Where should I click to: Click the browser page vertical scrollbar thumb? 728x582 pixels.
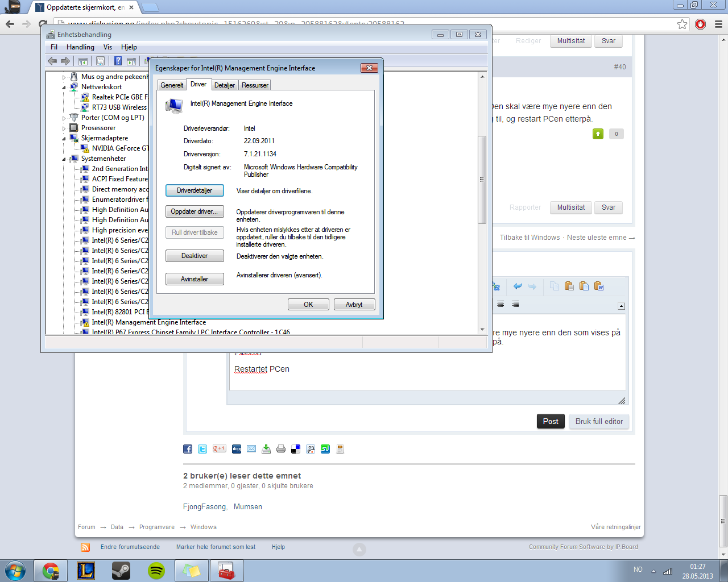pos(723,521)
